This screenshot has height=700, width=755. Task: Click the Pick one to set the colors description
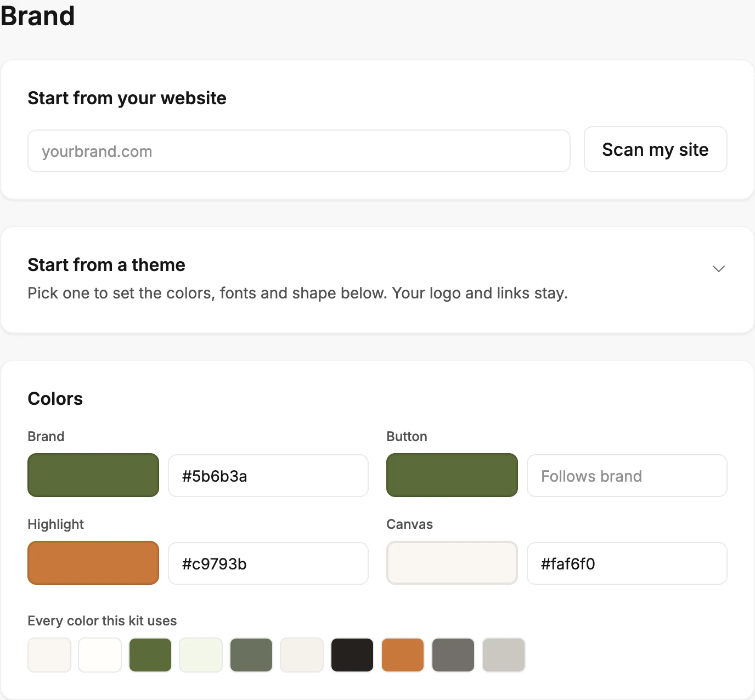(297, 293)
